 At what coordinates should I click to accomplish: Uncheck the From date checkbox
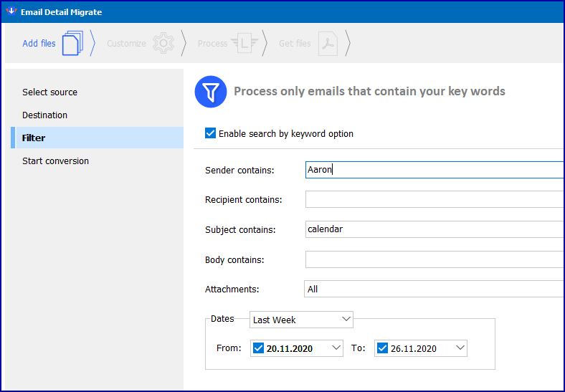(258, 348)
